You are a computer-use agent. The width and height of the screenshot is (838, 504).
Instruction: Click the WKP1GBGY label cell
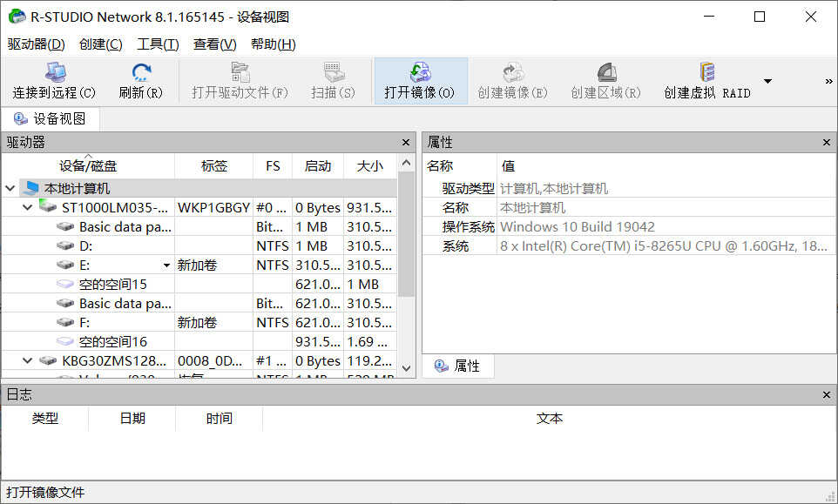213,208
